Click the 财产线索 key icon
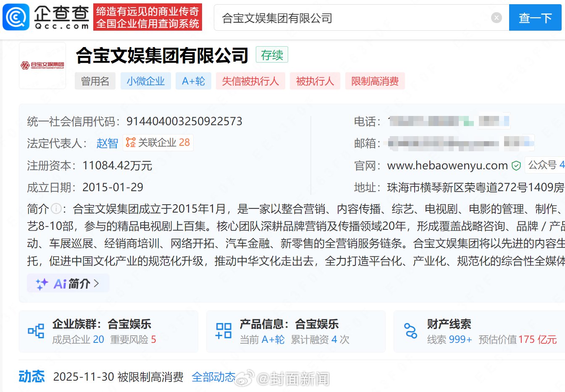 pos(410,331)
